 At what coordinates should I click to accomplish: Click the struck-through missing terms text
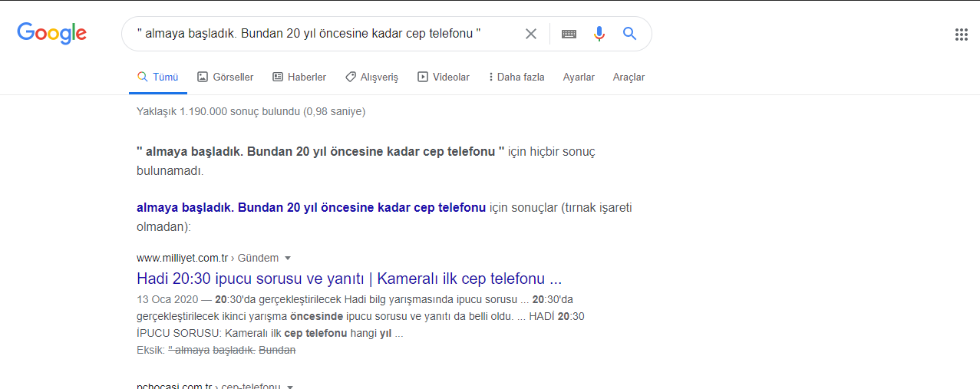pyautogui.click(x=232, y=350)
